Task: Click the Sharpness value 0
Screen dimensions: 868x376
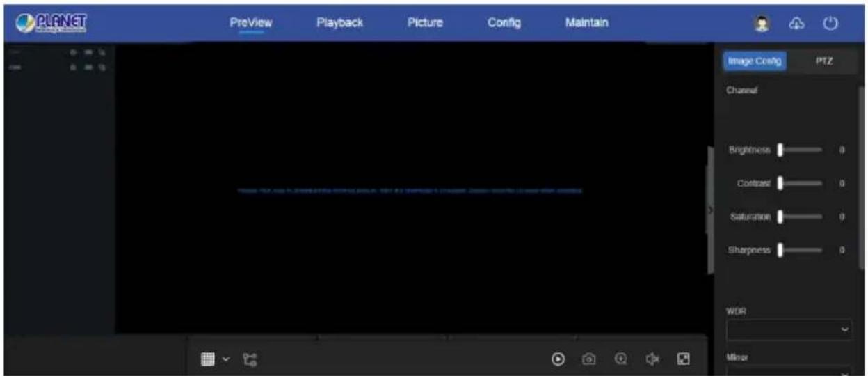Action: (842, 250)
